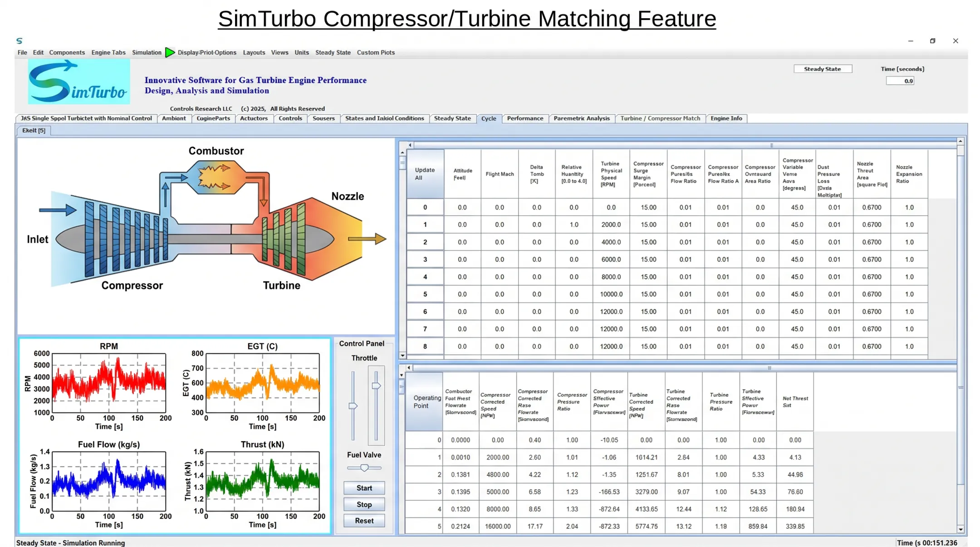This screenshot has height=547, width=980.
Task: Click the Time (seconds) input field
Action: (900, 81)
